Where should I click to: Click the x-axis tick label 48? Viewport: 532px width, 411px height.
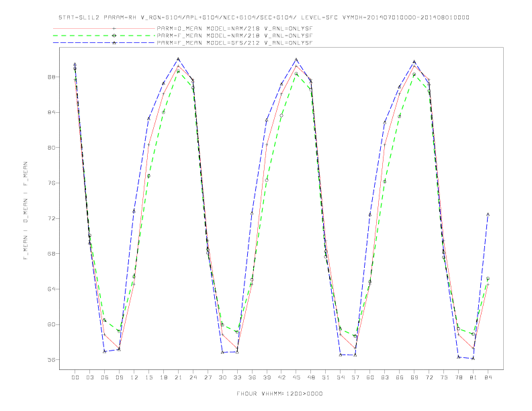tap(311, 377)
